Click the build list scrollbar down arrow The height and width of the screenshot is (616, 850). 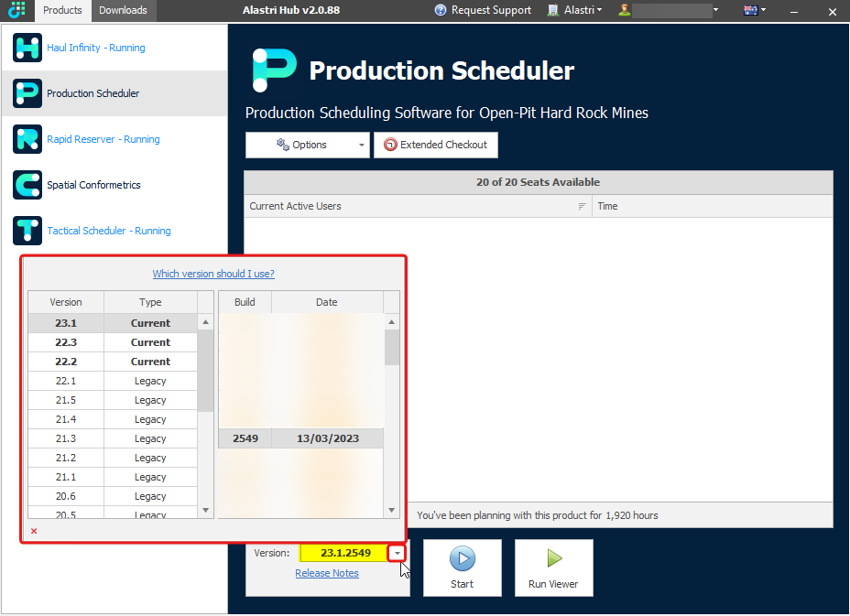pos(391,511)
